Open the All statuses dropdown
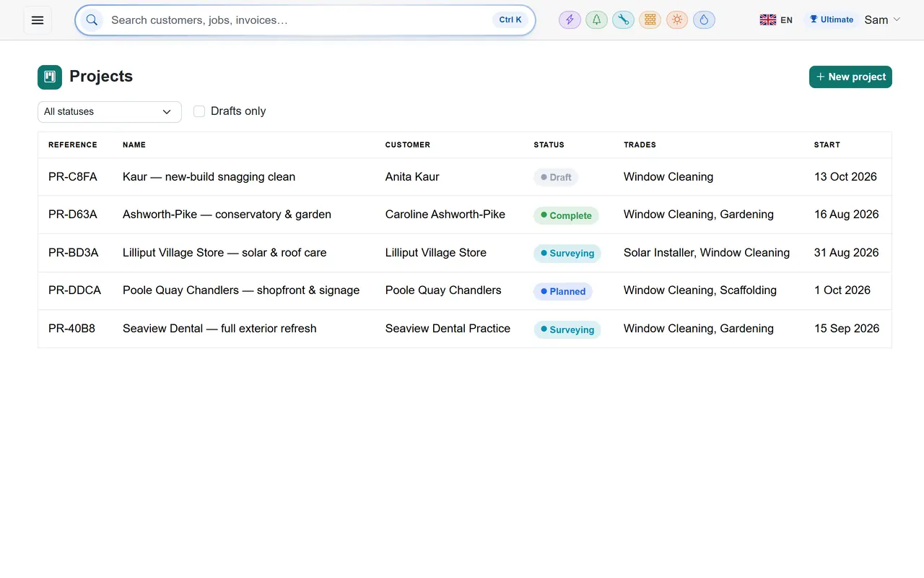Image resolution: width=924 pixels, height=578 pixels. [110, 112]
